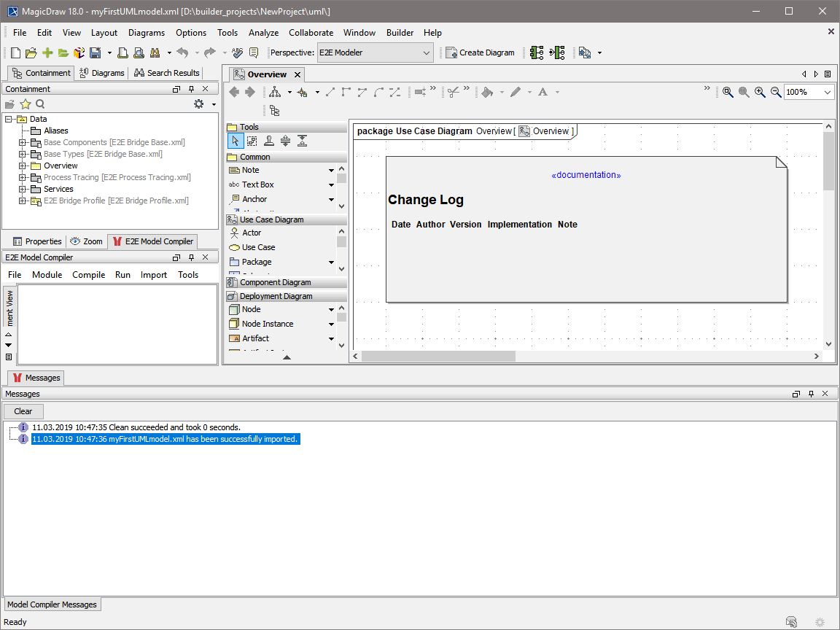Click the Zoom In magnifier icon

(760, 92)
